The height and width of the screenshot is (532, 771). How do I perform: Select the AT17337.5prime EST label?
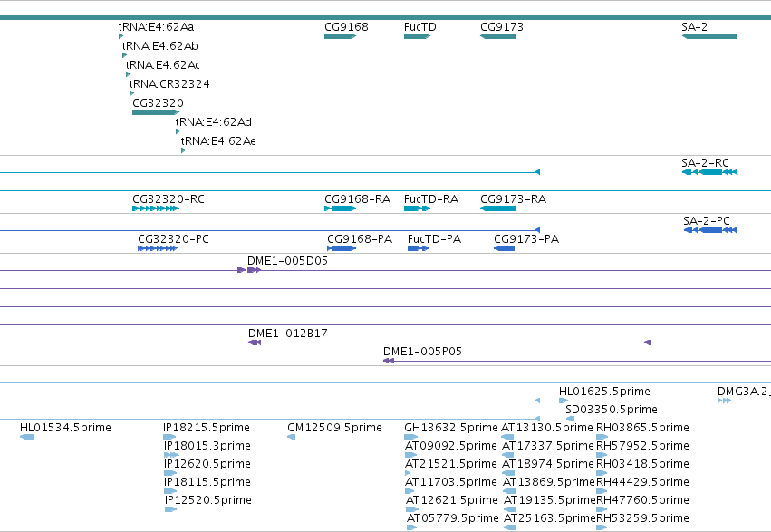point(548,446)
